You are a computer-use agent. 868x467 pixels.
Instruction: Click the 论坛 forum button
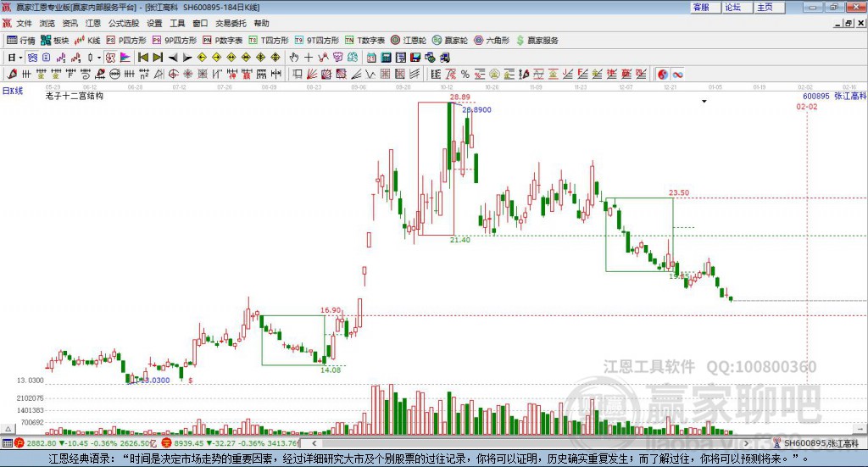[x=737, y=7]
